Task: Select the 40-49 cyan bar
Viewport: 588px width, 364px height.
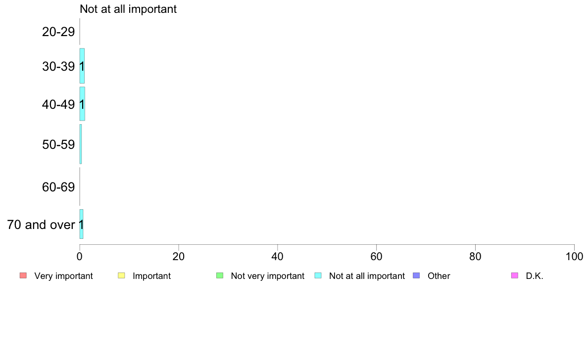Action: pyautogui.click(x=82, y=104)
